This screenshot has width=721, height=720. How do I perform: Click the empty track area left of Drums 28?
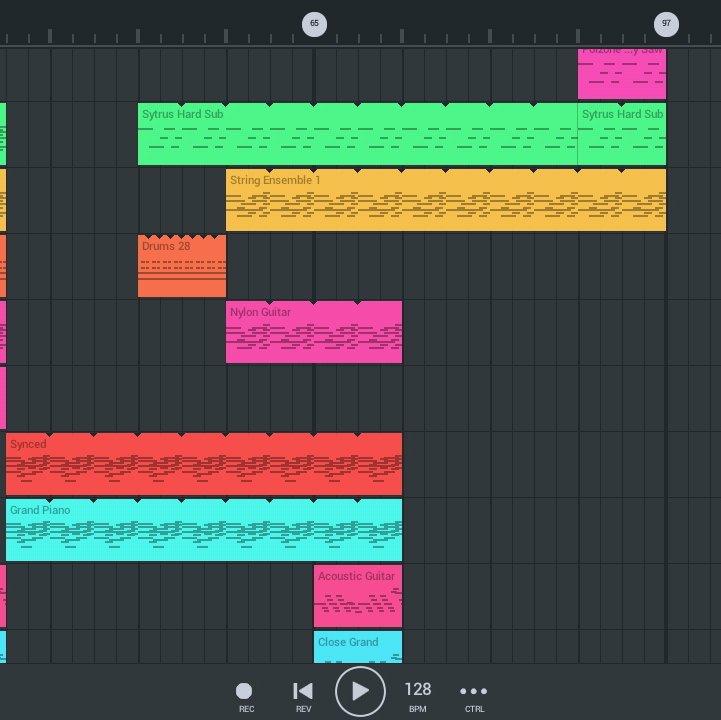point(72,266)
